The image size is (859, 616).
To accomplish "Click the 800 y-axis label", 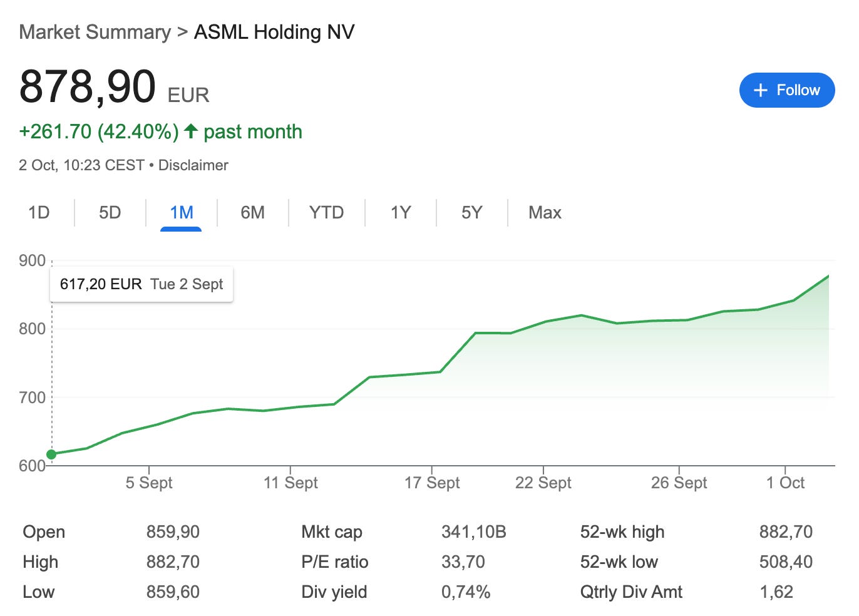I will point(32,329).
